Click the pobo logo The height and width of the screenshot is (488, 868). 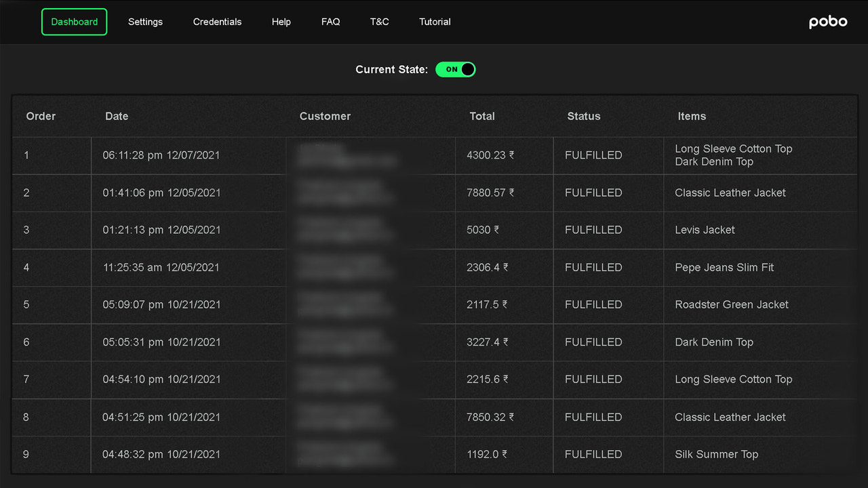[x=827, y=21]
